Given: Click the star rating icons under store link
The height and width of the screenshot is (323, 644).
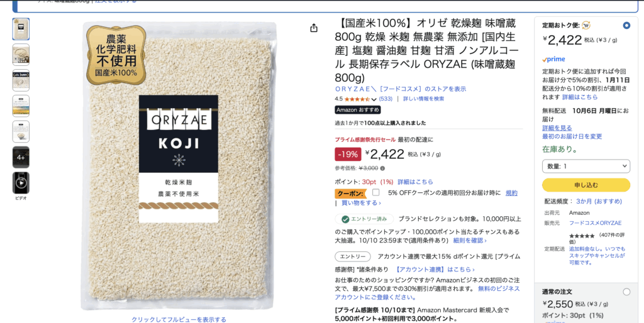Looking at the screenshot, I should tap(357, 99).
